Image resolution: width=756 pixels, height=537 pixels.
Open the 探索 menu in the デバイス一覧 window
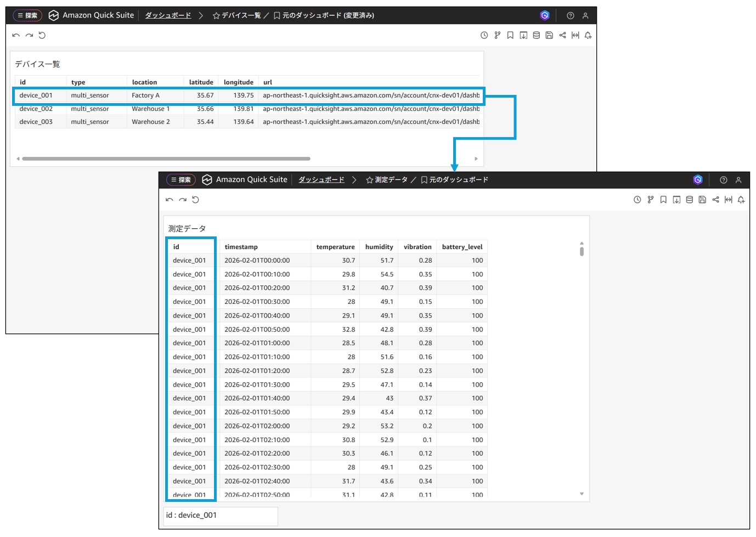point(27,15)
